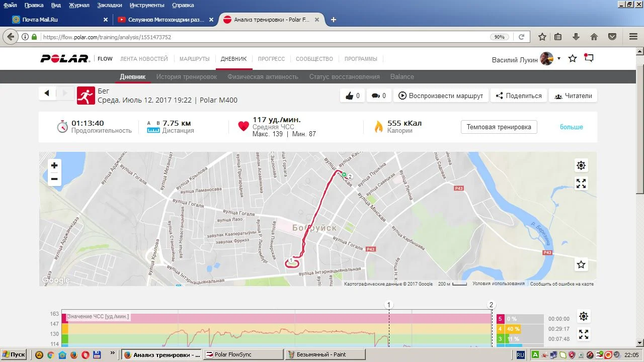
Task: Click the Читатели button
Action: 573,96
